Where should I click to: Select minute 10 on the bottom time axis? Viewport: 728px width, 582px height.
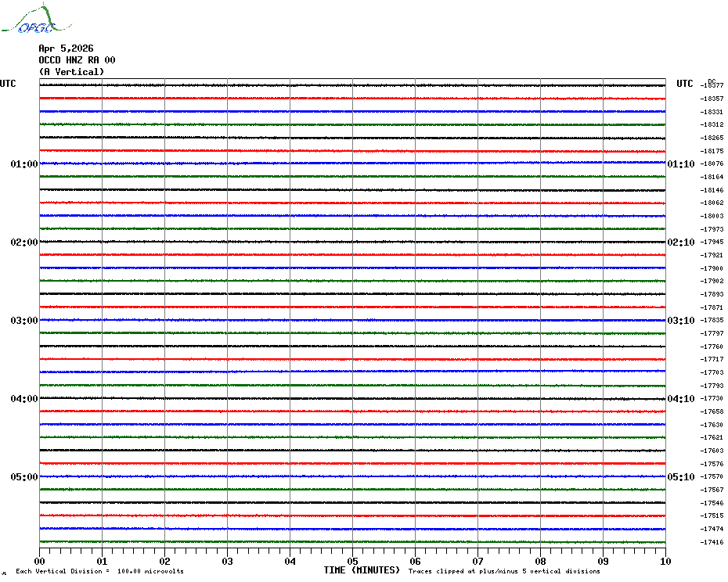[665, 561]
